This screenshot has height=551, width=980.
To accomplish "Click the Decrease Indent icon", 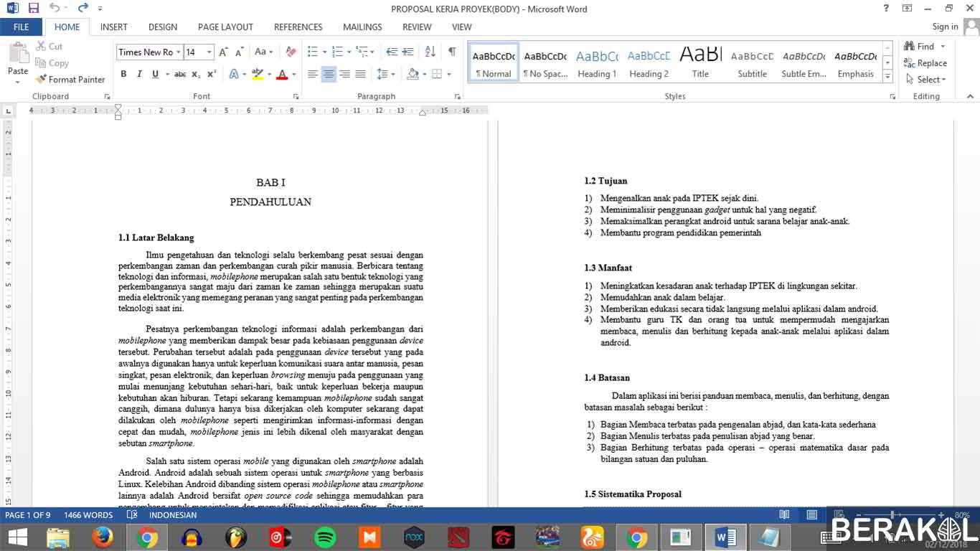I will pyautogui.click(x=392, y=52).
